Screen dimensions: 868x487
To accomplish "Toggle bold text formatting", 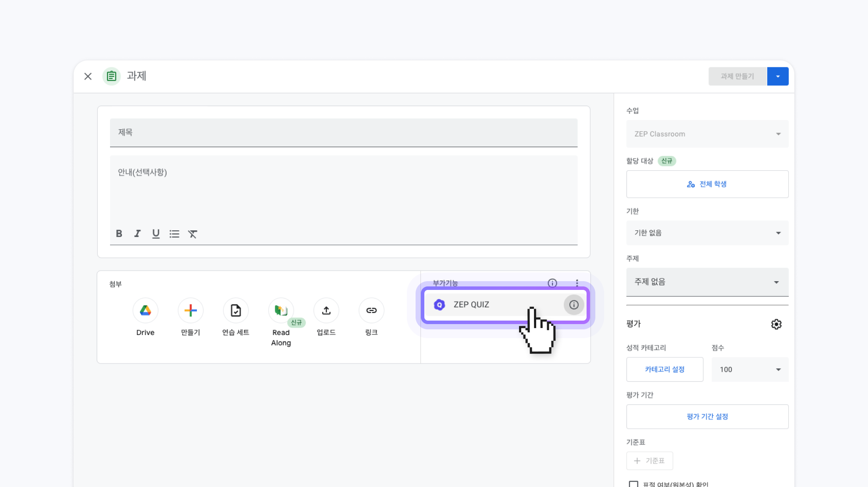I will coord(119,233).
